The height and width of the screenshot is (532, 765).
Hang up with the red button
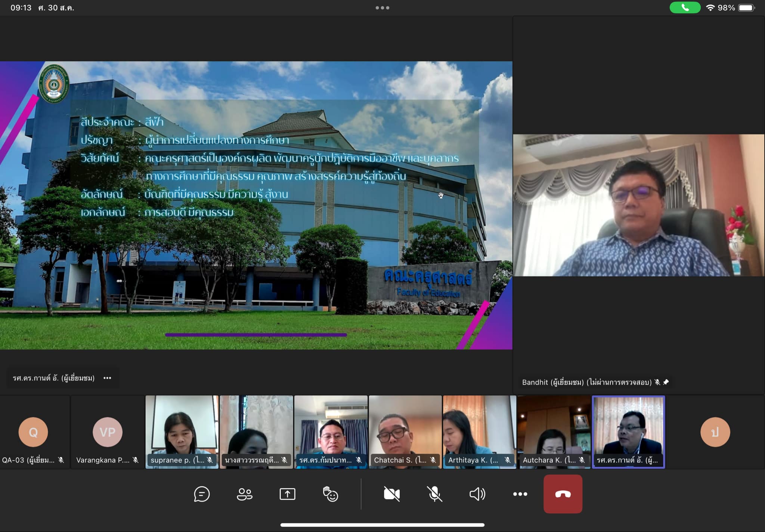tap(563, 494)
